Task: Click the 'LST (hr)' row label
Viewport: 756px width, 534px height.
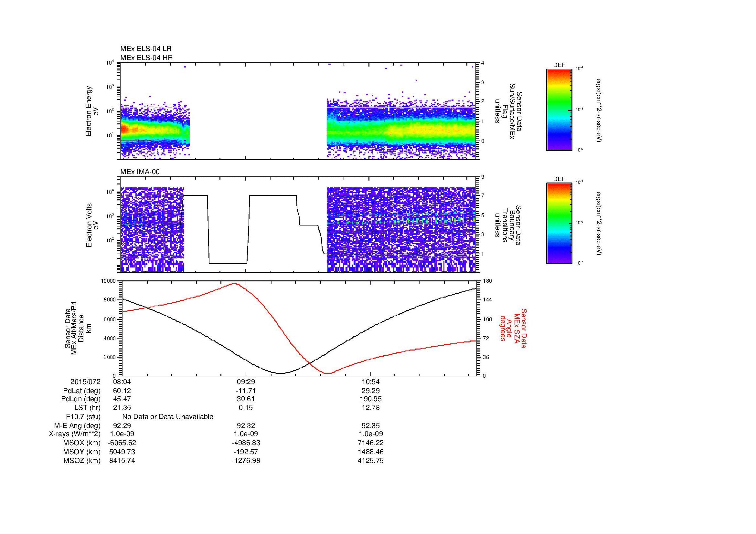Action: [87, 408]
